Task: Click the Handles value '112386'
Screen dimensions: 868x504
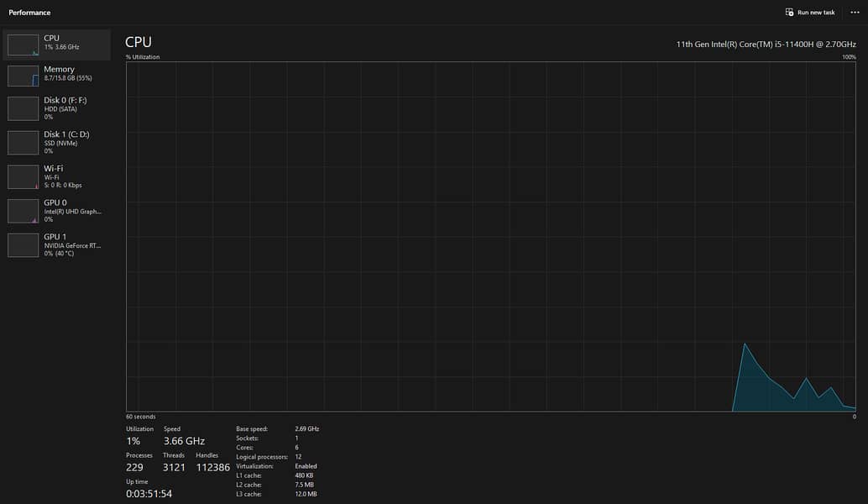Action: 212,467
